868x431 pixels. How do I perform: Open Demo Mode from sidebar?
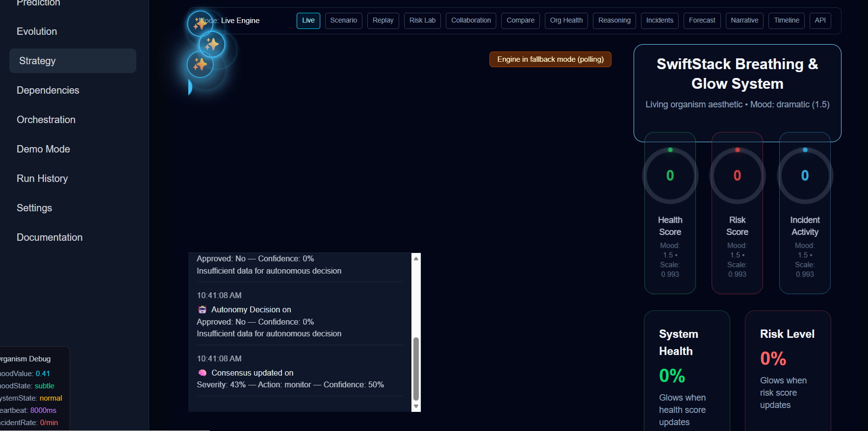73,149
